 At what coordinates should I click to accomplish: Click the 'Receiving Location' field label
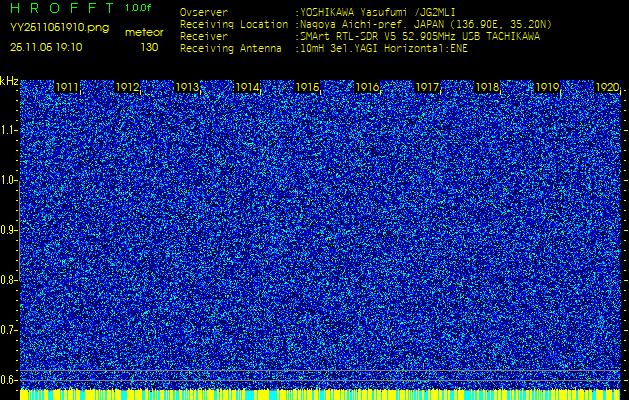(x=234, y=24)
